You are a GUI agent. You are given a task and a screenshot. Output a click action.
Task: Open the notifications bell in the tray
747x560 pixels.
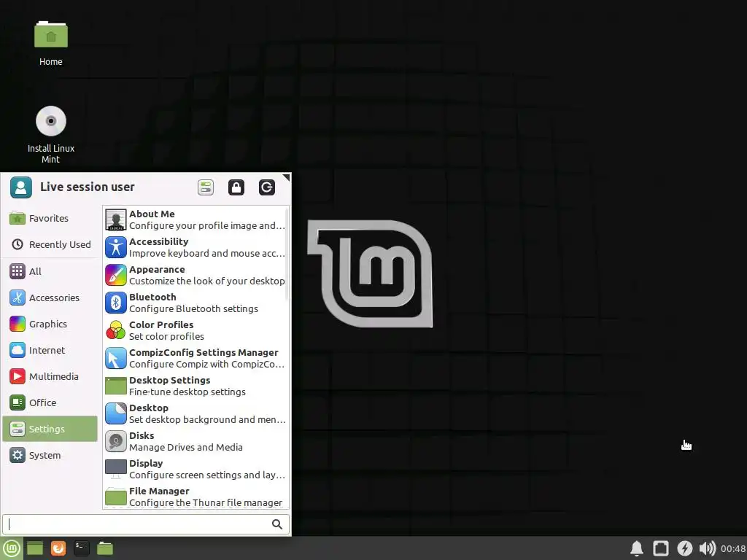click(x=637, y=548)
